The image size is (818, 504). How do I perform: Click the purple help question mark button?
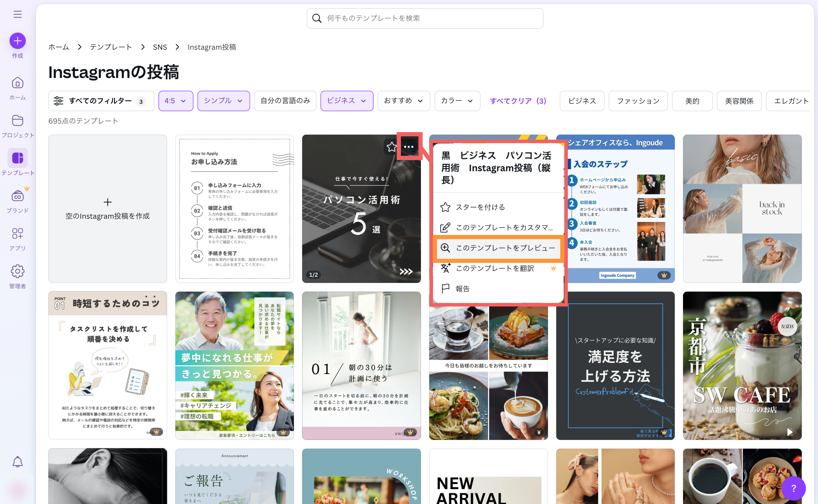(x=793, y=488)
